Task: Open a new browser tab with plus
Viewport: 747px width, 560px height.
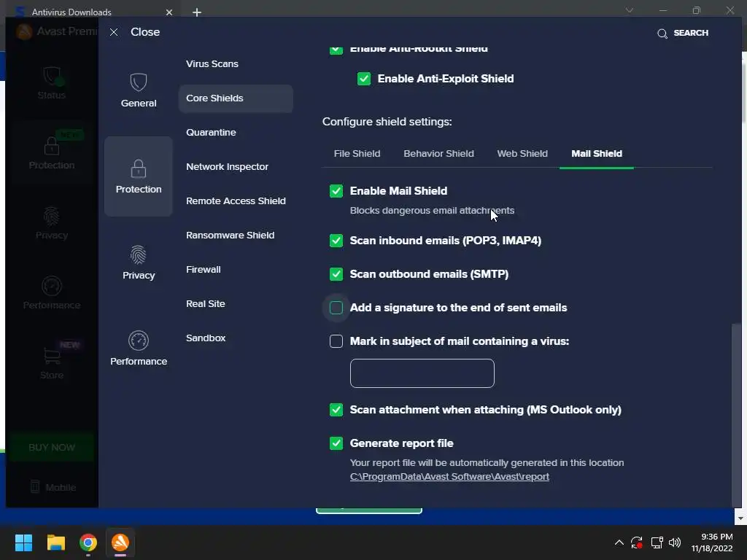Action: pyautogui.click(x=197, y=12)
